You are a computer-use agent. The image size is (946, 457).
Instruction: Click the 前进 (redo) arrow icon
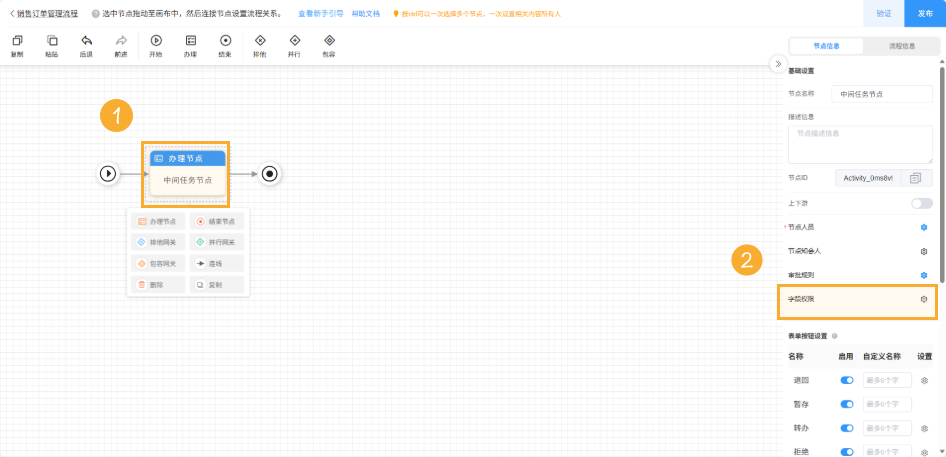point(121,40)
